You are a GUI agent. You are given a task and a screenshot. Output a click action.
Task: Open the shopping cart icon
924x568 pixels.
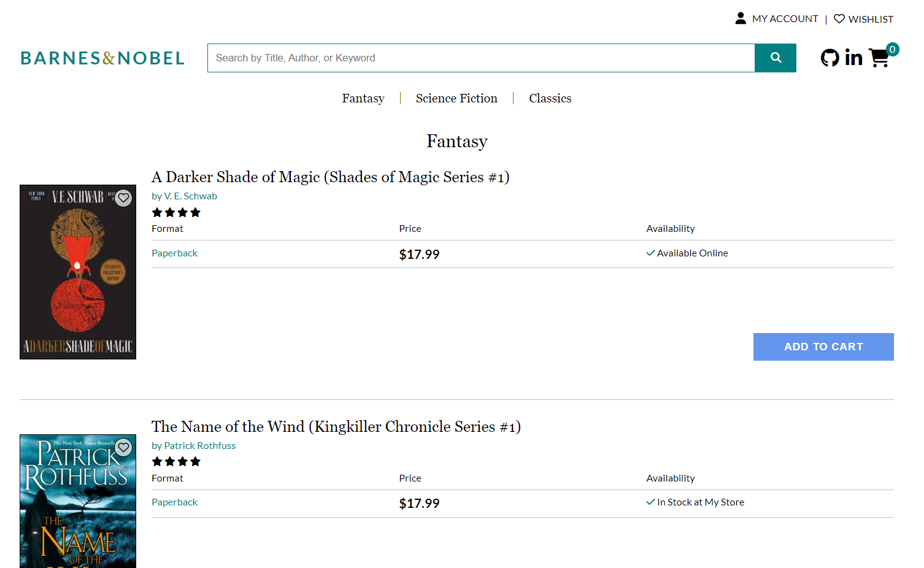point(879,58)
